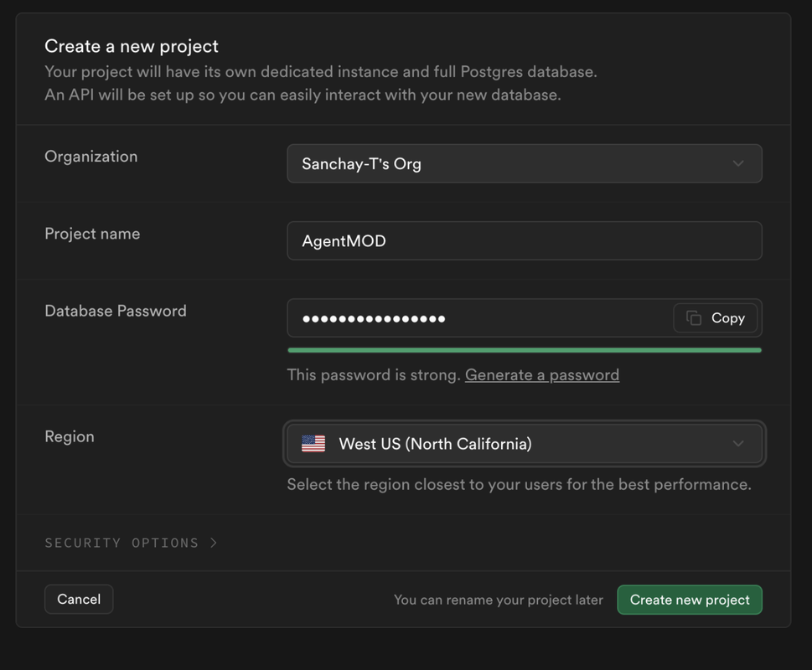Click the Generate a password link
The image size is (812, 670).
tap(541, 374)
